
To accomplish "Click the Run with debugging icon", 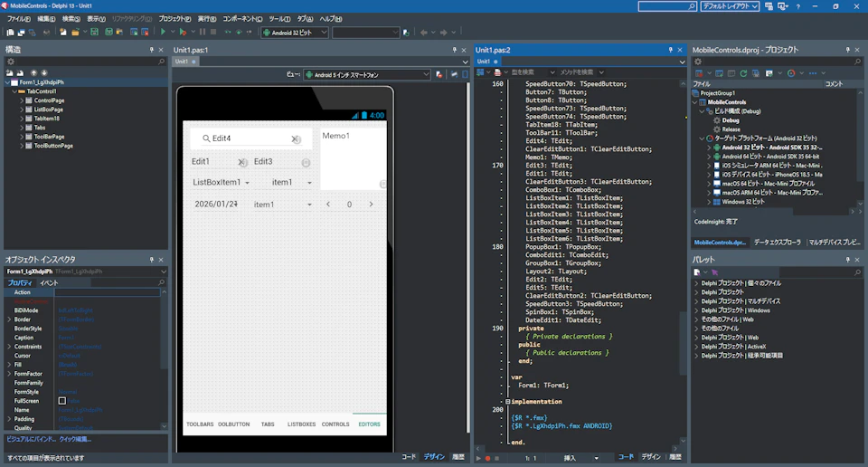I will pyautogui.click(x=184, y=33).
